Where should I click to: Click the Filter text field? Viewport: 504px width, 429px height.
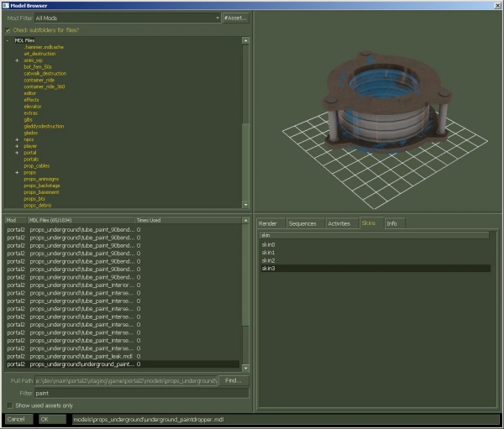click(x=142, y=394)
